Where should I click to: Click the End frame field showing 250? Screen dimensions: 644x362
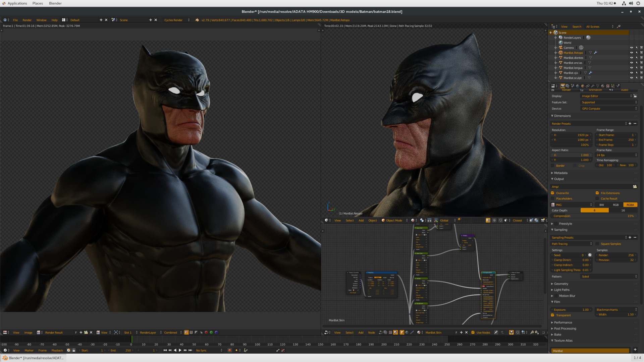point(616,140)
